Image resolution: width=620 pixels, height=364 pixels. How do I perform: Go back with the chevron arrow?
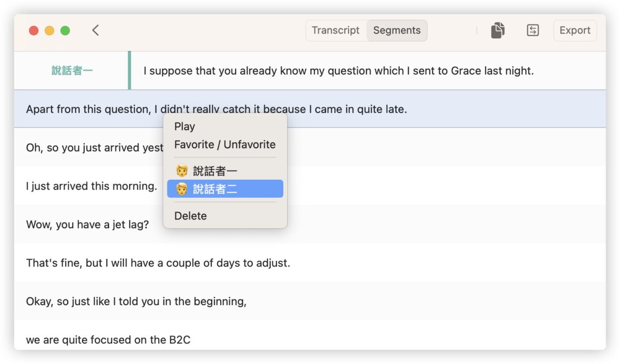click(x=96, y=30)
